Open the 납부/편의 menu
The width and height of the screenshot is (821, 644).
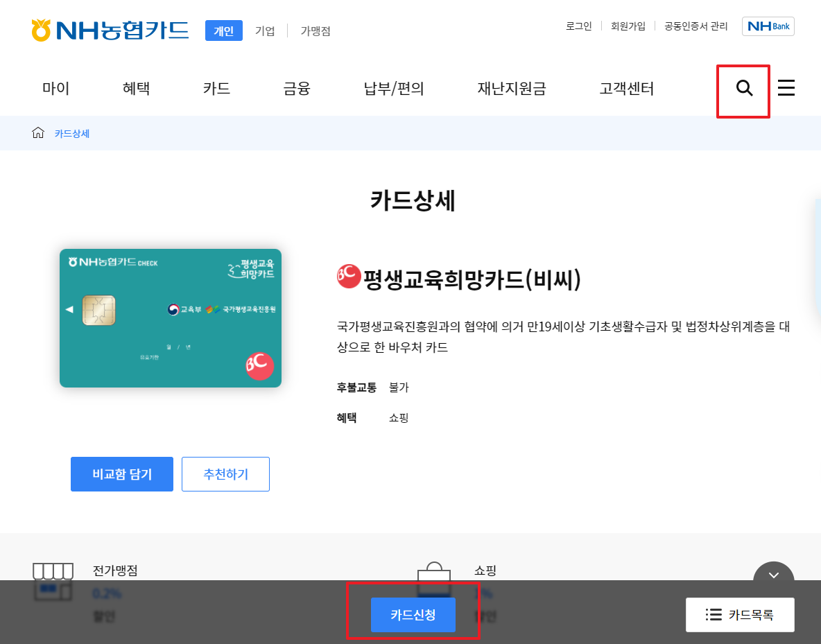tap(394, 88)
